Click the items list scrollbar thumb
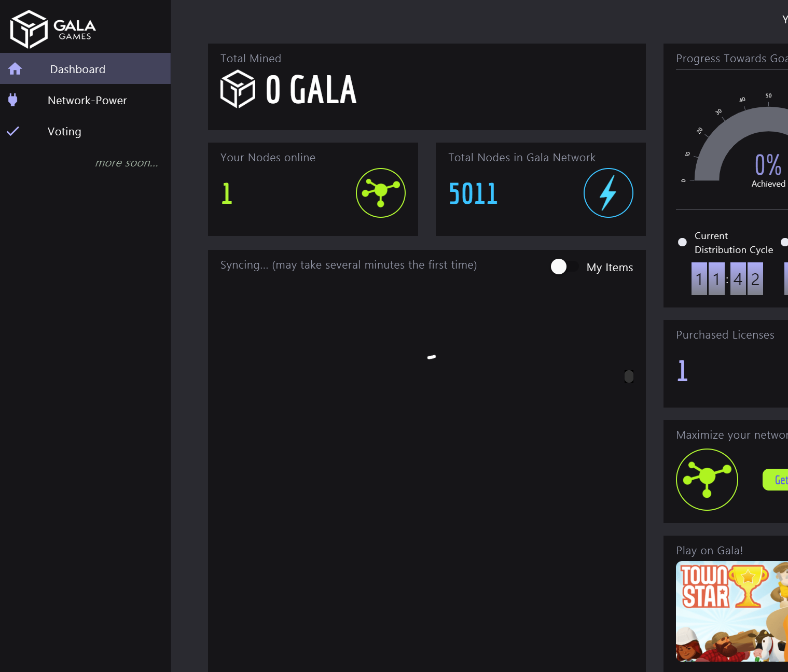 click(x=629, y=376)
